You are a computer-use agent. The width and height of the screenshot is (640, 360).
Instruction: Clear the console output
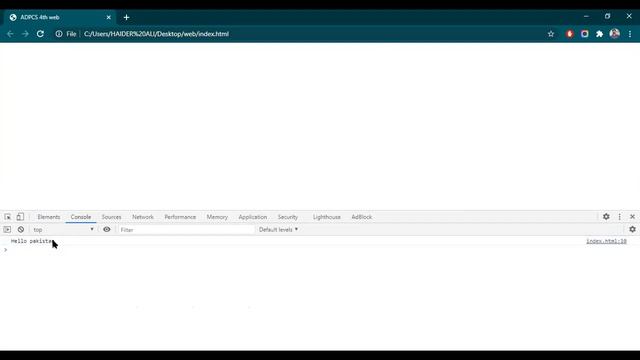point(21,229)
